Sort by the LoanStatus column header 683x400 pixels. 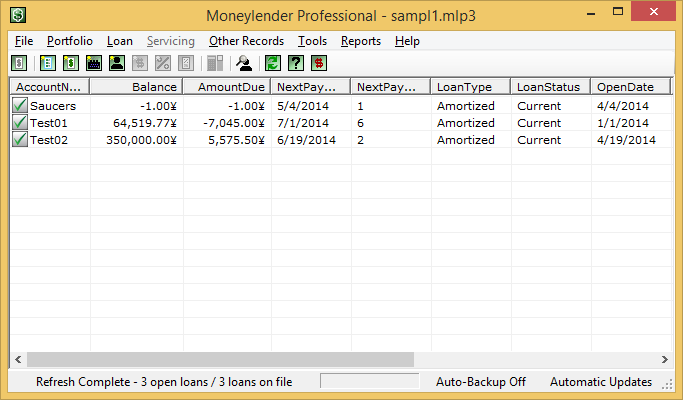pyautogui.click(x=551, y=87)
